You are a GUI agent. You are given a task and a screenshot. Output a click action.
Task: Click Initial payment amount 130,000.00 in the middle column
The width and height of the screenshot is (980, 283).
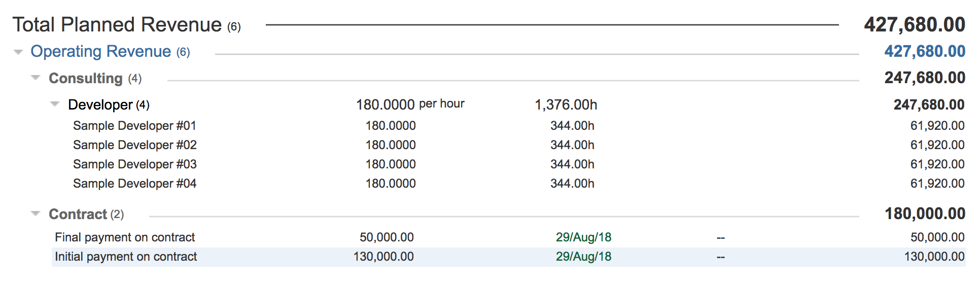tap(383, 257)
